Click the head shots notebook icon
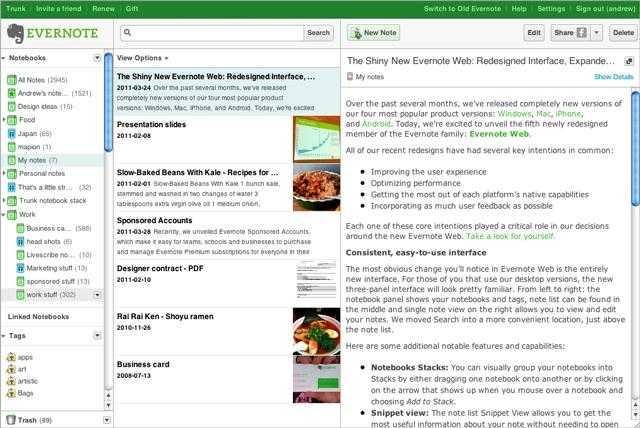 (20, 242)
